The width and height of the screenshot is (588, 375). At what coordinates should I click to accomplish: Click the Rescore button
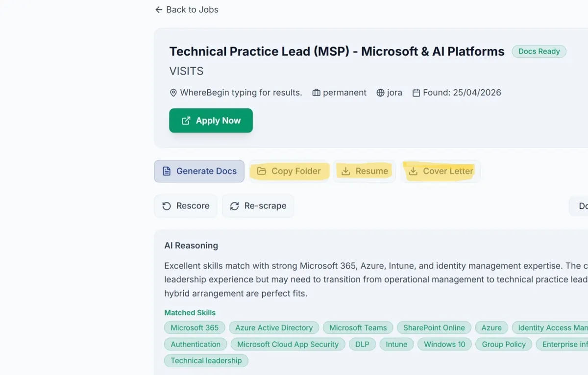186,206
